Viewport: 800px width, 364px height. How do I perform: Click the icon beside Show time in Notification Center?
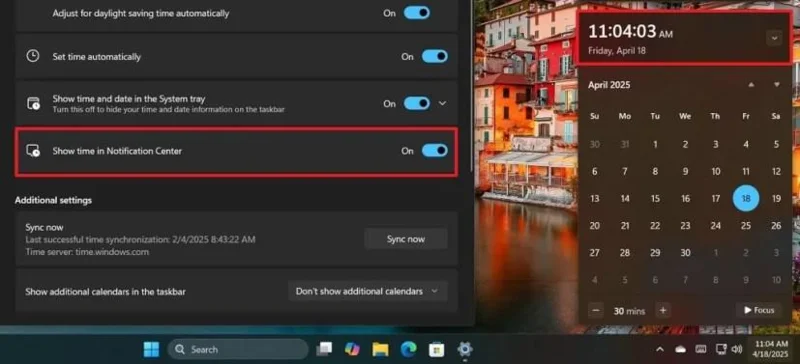pyautogui.click(x=33, y=151)
